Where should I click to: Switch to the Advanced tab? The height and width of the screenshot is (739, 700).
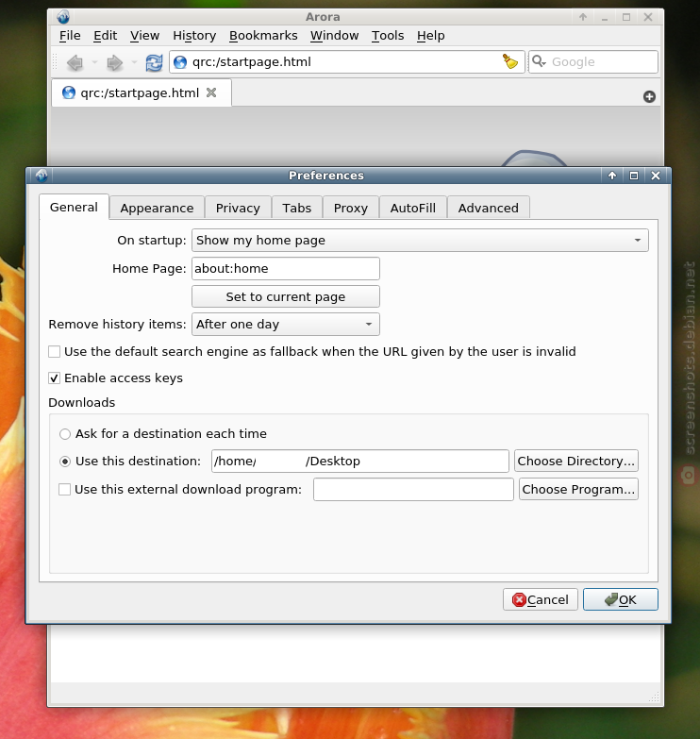click(488, 208)
